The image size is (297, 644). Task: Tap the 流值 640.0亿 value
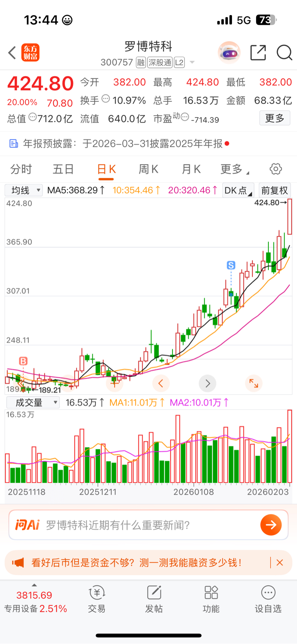(x=127, y=118)
